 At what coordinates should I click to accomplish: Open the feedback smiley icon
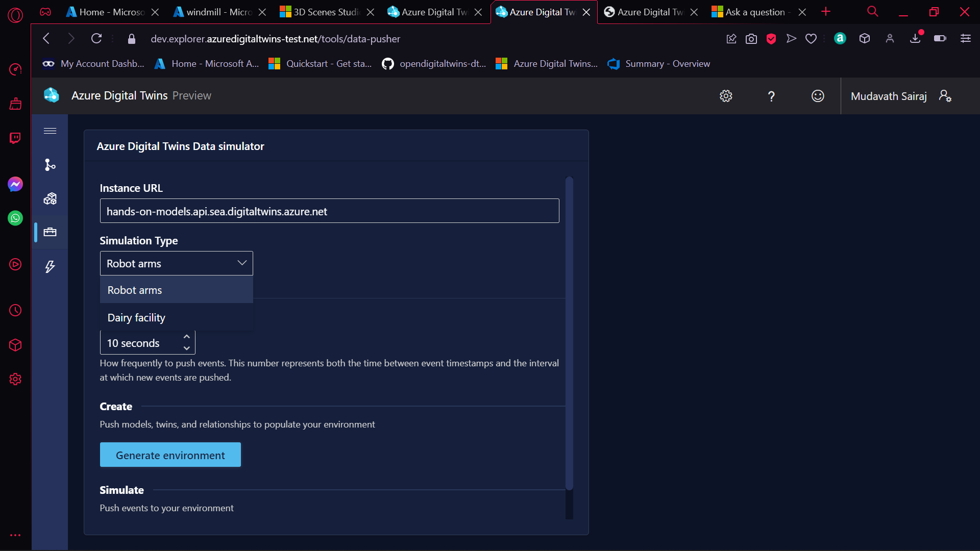tap(818, 96)
